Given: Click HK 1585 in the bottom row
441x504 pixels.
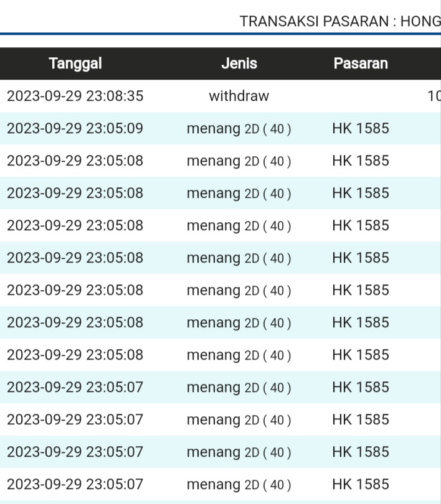Looking at the screenshot, I should (361, 485).
